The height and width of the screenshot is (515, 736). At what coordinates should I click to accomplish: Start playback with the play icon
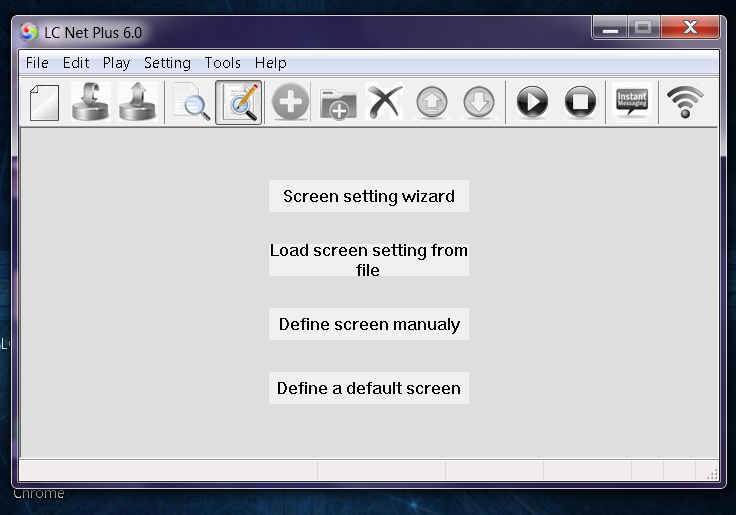point(532,101)
